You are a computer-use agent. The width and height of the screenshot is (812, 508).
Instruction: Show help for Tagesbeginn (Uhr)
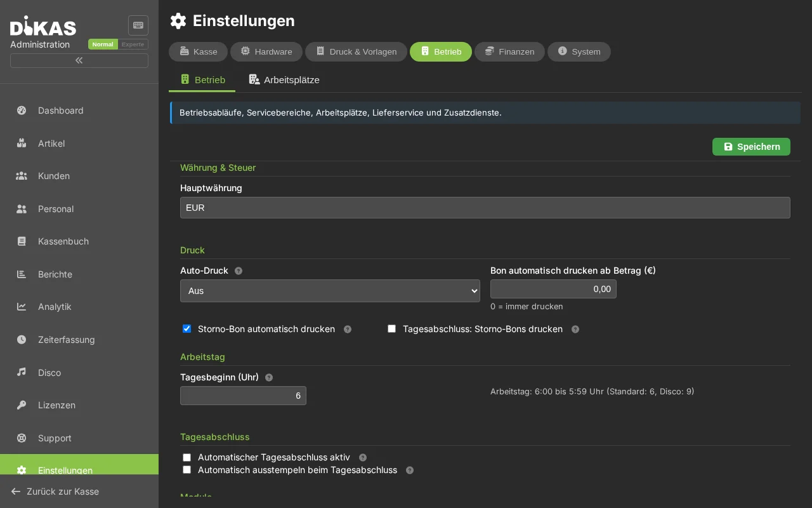click(x=269, y=377)
